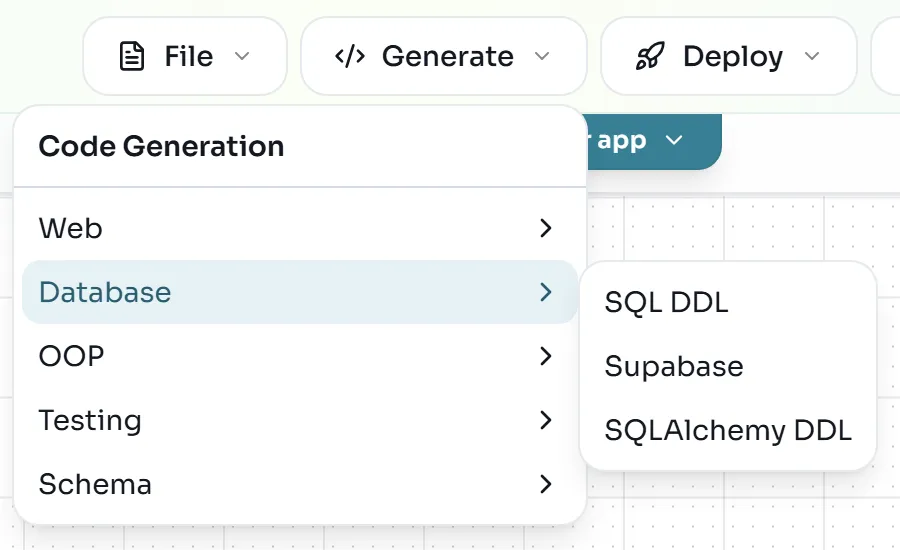Expand the OOP submenu arrow
Viewport: 900px width, 550px height.
[x=546, y=356]
